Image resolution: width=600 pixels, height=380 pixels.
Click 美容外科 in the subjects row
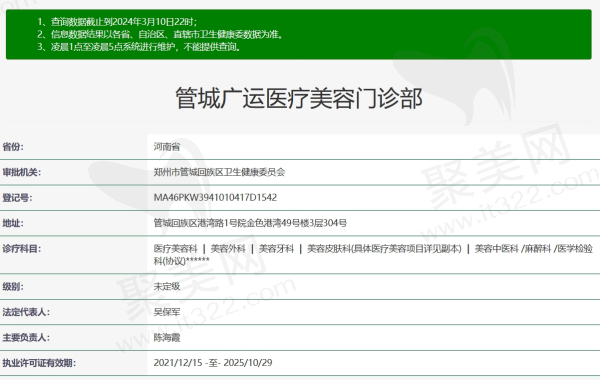228,249
